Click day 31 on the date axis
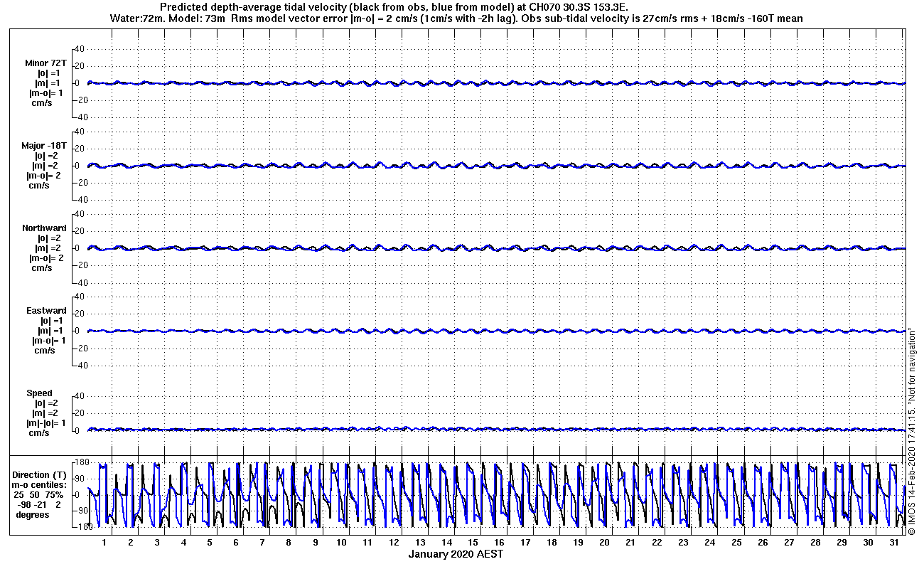Screen dimensions: 924x569 (x=893, y=542)
